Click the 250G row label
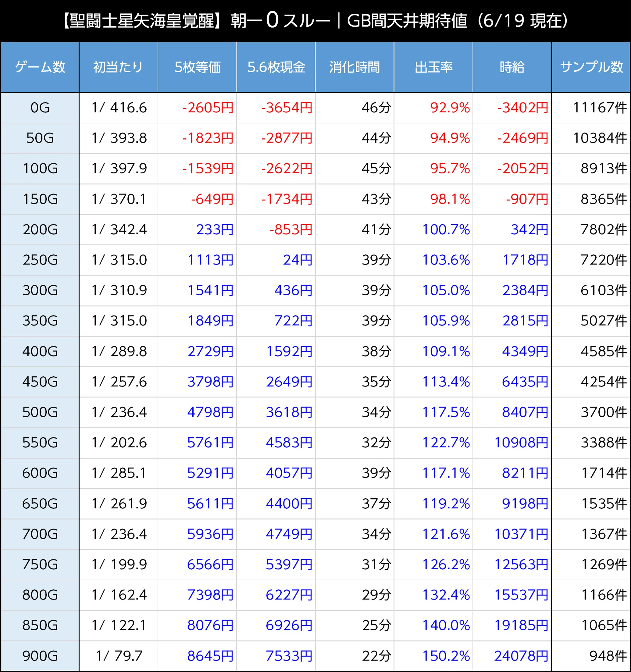Image resolution: width=631 pixels, height=672 pixels. coord(40,260)
